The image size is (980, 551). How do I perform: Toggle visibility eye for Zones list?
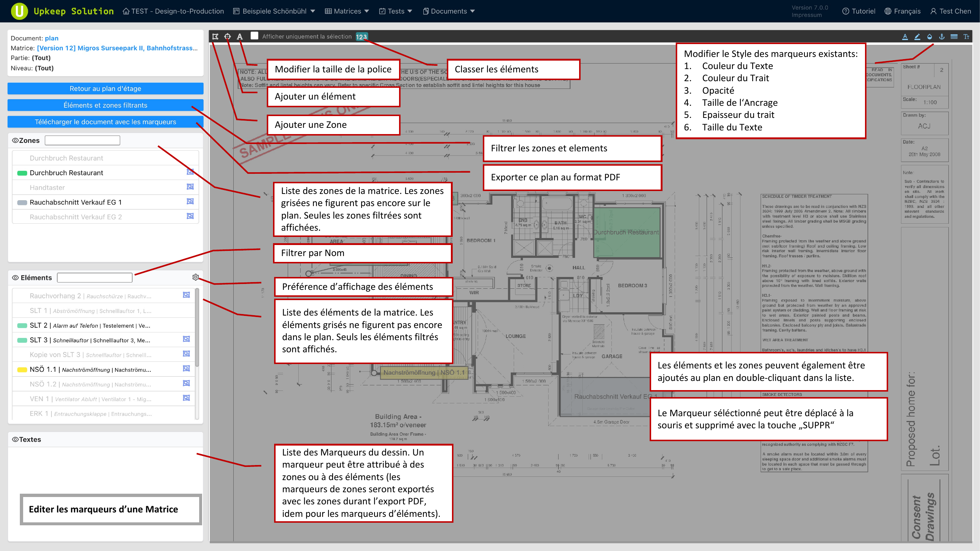click(x=15, y=140)
